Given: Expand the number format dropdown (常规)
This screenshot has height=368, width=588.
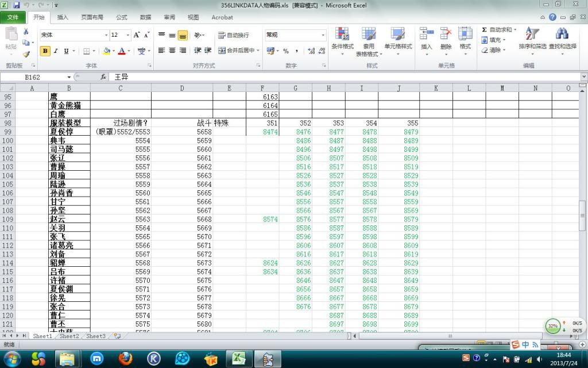Looking at the screenshot, I should point(323,35).
